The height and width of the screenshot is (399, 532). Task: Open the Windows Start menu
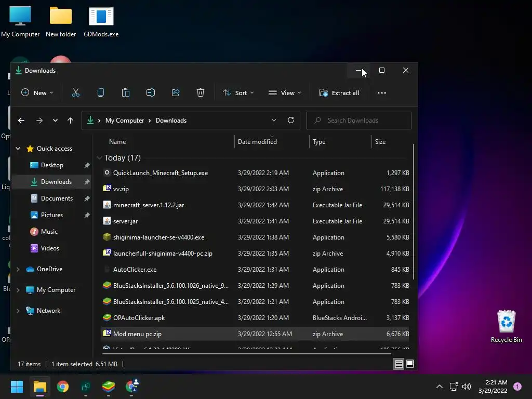click(x=17, y=387)
